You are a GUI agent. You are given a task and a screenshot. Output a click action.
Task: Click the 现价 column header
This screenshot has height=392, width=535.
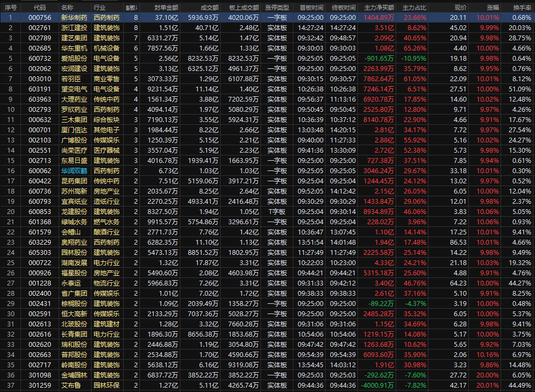[461, 8]
